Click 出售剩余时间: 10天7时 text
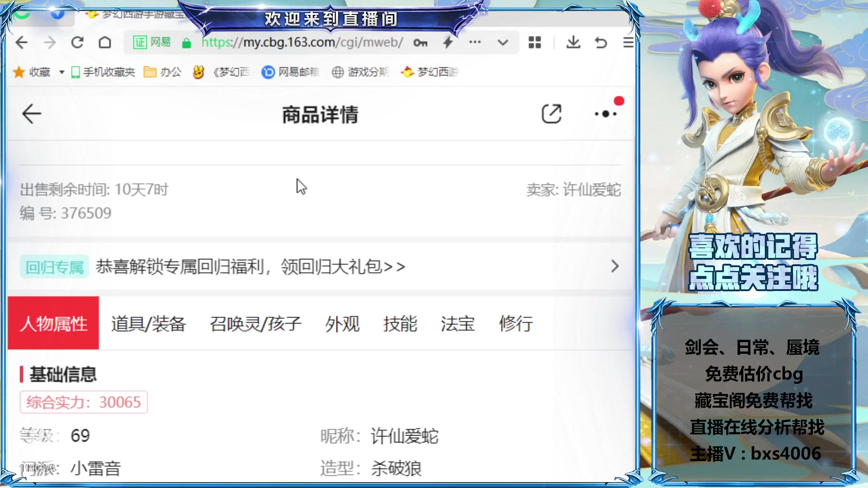 pos(94,190)
